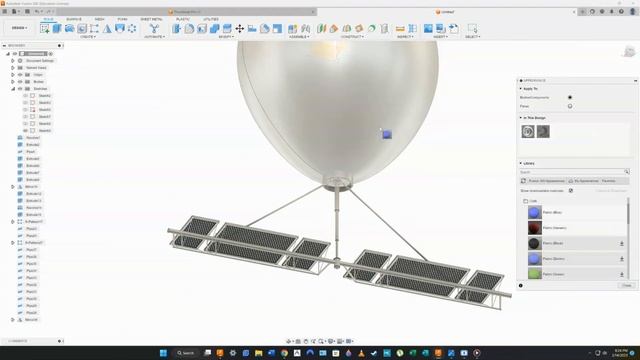The height and width of the screenshot is (360, 640).
Task: Click the Windows Start button
Action: click(x=163, y=353)
